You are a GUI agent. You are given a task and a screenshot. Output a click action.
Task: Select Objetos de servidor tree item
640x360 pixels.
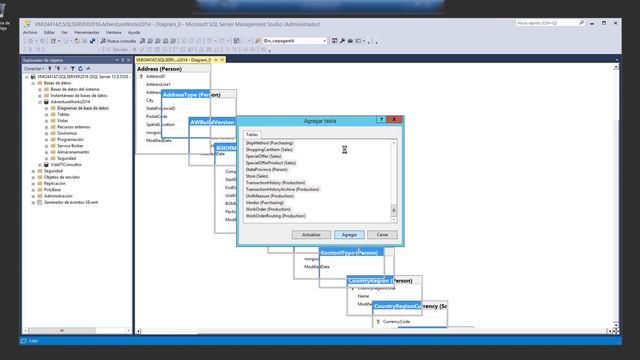[x=62, y=177]
